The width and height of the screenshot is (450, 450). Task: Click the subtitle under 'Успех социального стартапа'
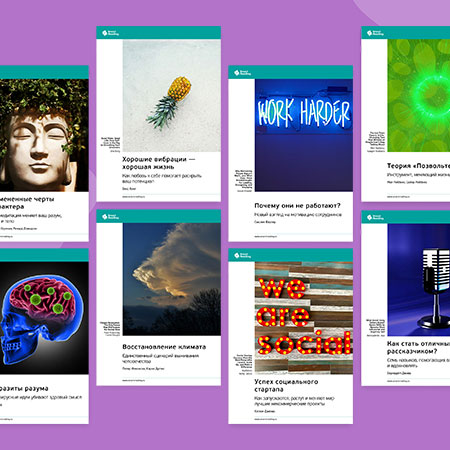tap(294, 401)
